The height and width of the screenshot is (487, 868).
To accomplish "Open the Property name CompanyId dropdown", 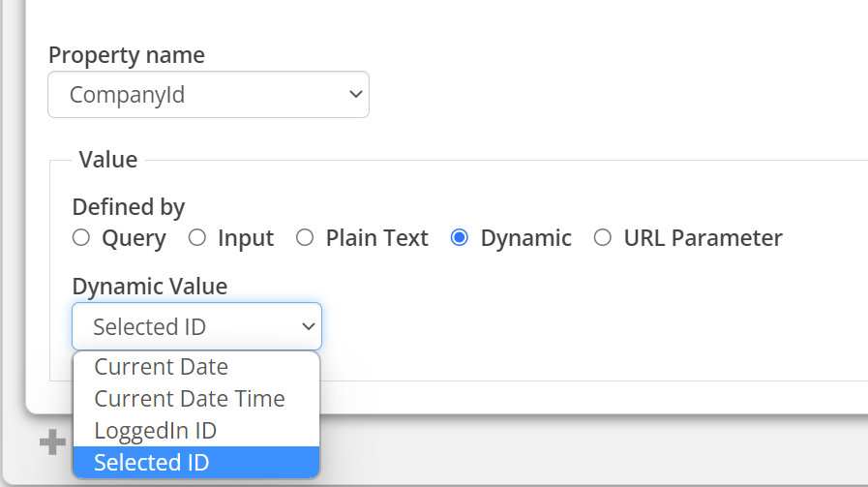I will 207,95.
